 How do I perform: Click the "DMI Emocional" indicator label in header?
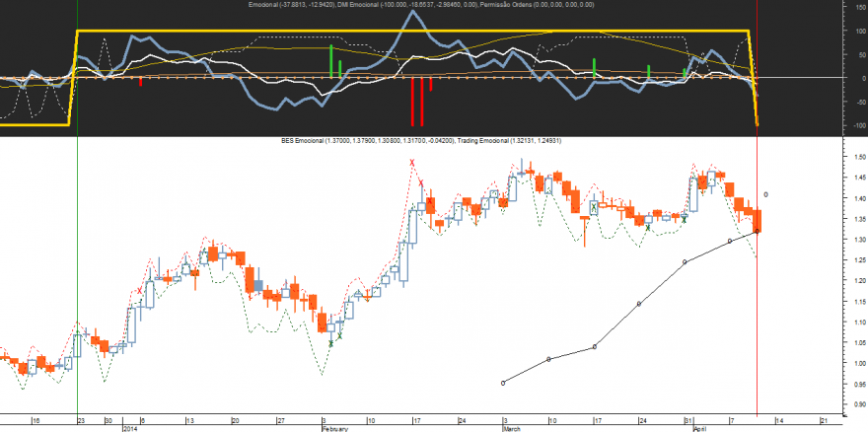pyautogui.click(x=358, y=4)
